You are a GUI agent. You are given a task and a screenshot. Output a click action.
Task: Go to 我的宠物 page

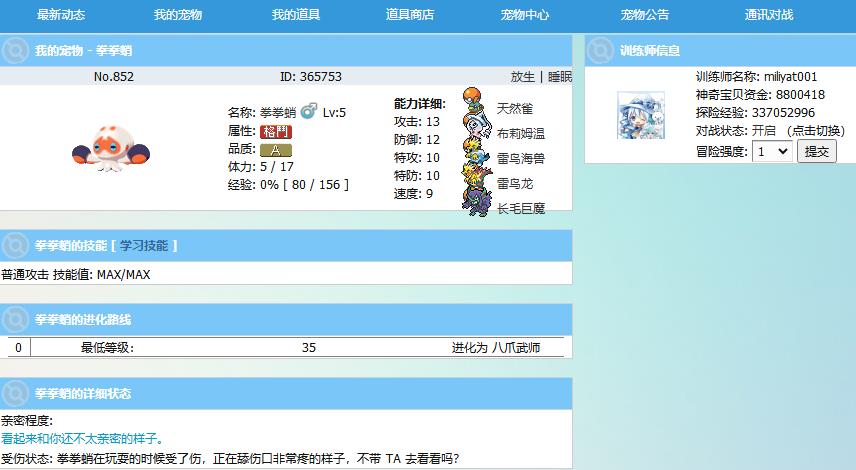tap(178, 15)
